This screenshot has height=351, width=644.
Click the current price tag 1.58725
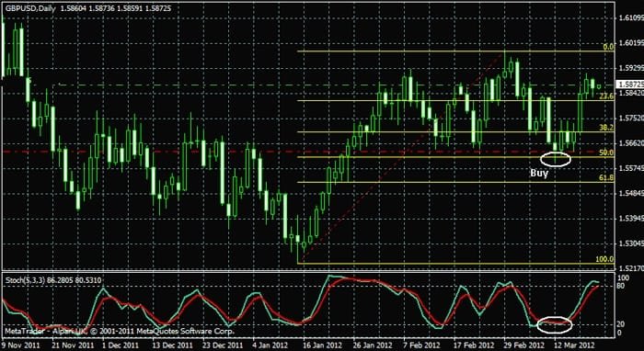point(630,84)
